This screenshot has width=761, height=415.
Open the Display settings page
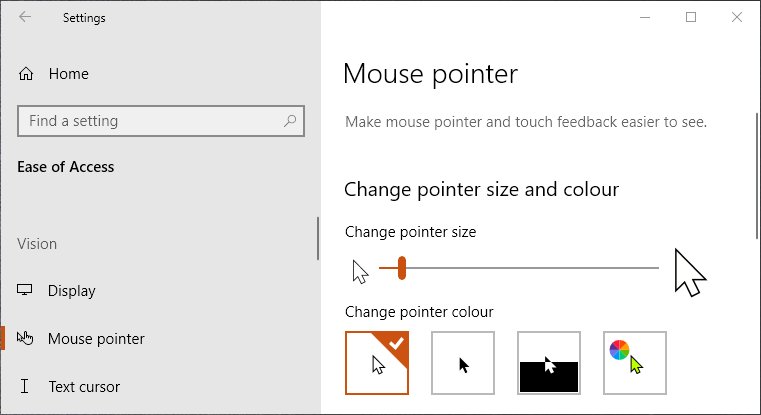[72, 291]
